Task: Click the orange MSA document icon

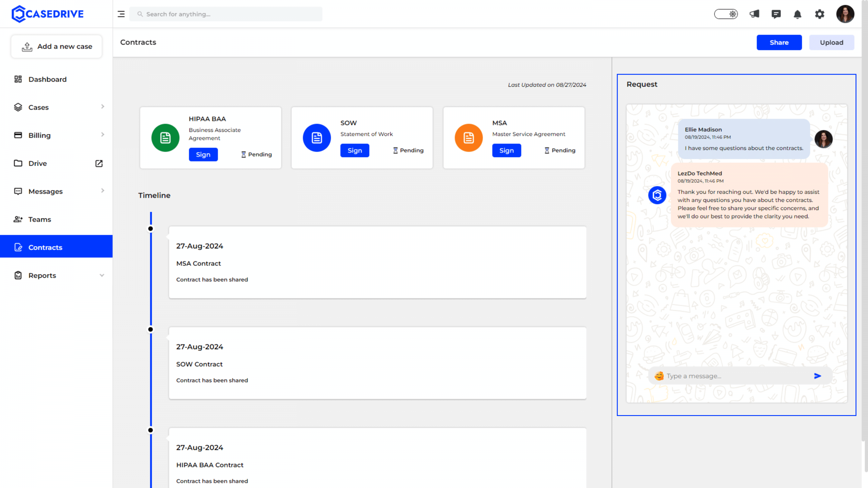Action: (x=468, y=138)
